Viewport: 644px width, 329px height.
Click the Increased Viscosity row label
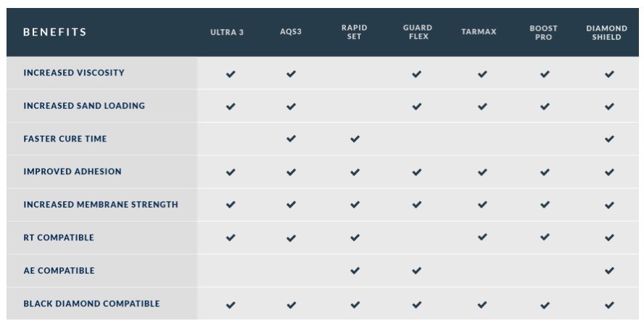click(x=74, y=73)
